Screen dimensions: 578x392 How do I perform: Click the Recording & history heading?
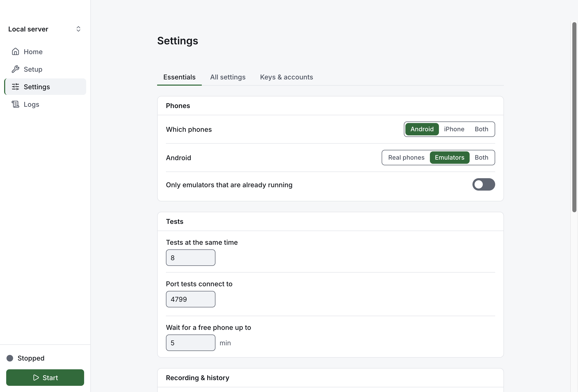coord(197,378)
